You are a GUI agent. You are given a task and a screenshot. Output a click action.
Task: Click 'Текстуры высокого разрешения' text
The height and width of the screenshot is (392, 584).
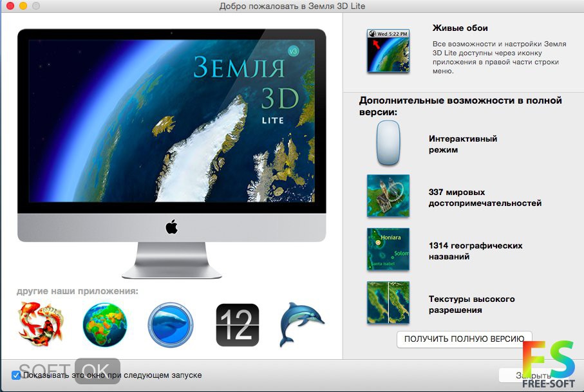[x=471, y=304]
